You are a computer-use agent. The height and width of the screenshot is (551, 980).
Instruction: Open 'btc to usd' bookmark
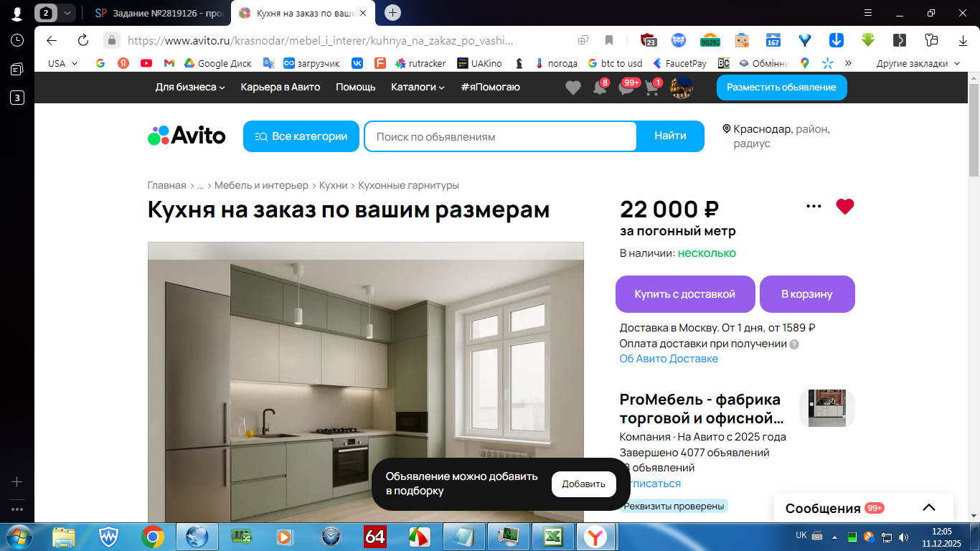(615, 63)
